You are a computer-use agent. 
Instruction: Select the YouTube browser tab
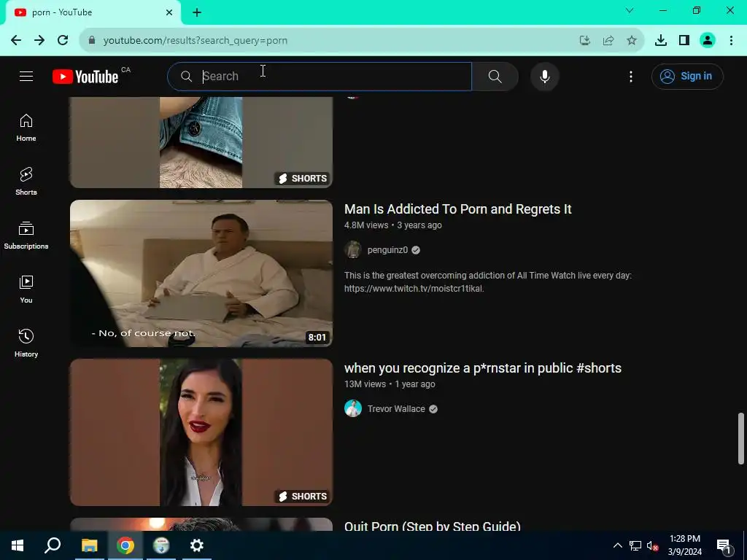click(x=93, y=13)
